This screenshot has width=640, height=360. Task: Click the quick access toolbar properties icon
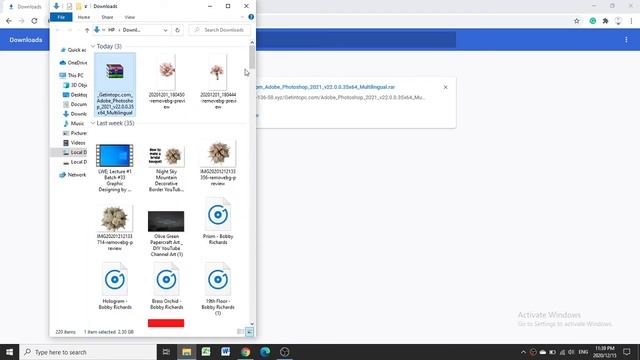69,6
